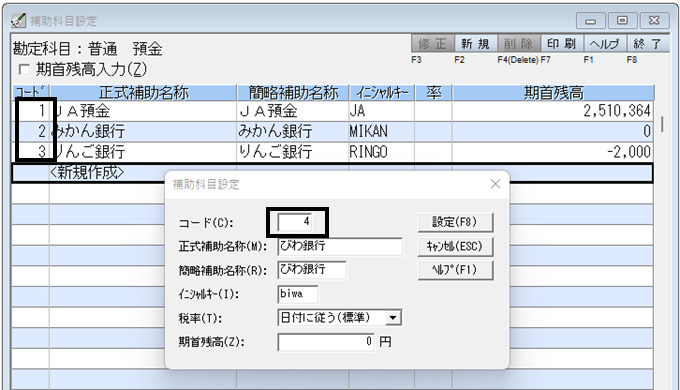
Task: Click the 期首残高 column header
Action: point(553,93)
